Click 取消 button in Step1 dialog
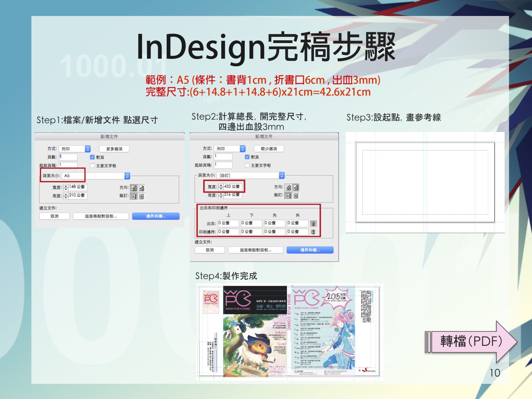The image size is (532, 399). click(54, 216)
